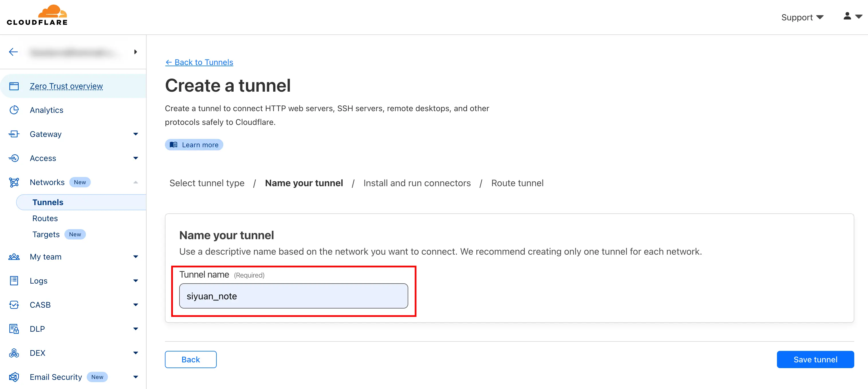Image resolution: width=868 pixels, height=389 pixels.
Task: Focus the Tunnel name input field
Action: tap(293, 296)
